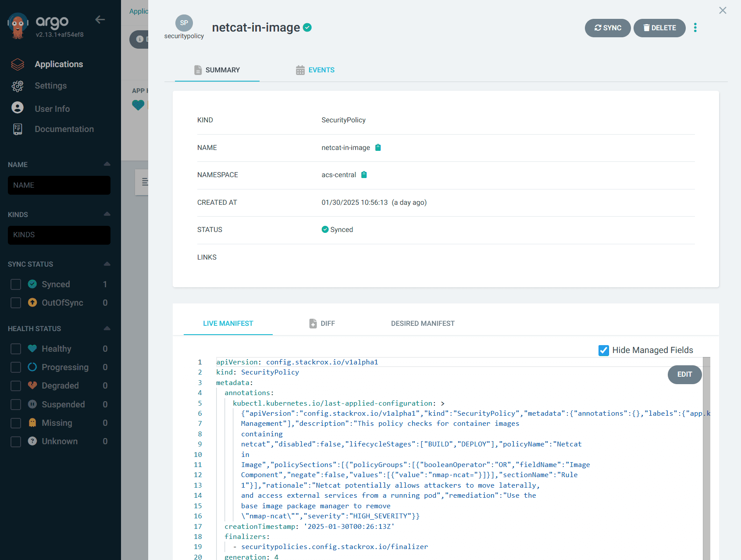This screenshot has height=560, width=741.
Task: Click the Degraded broken heart icon
Action: coord(32,385)
